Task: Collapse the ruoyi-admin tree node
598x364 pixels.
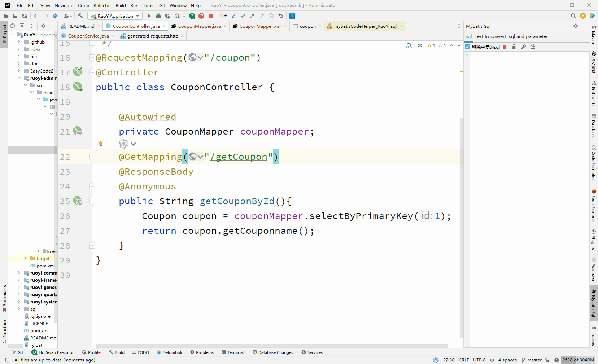Action: click(19, 78)
